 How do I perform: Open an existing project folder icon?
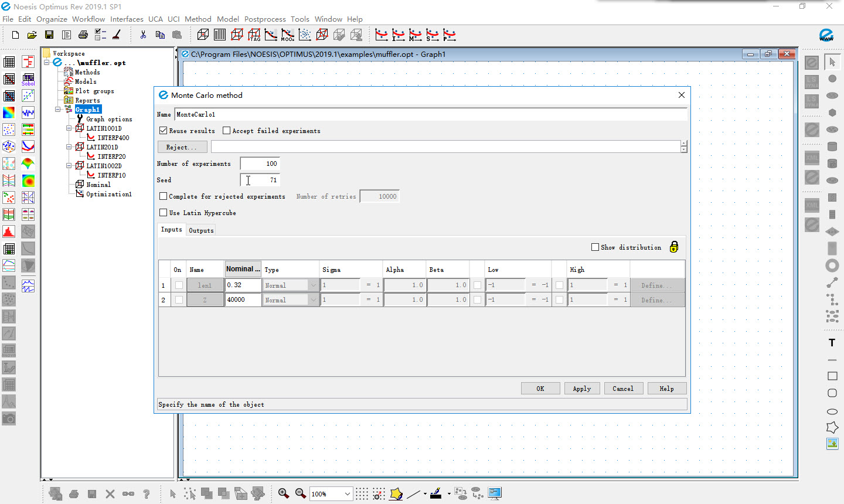(x=32, y=35)
